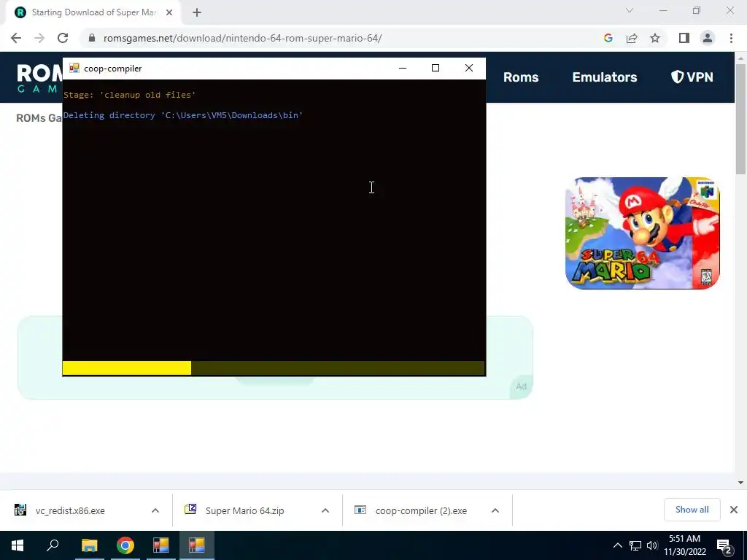Viewport: 747px width, 560px height.
Task: Minimize the coop-compiler window
Action: (x=403, y=68)
